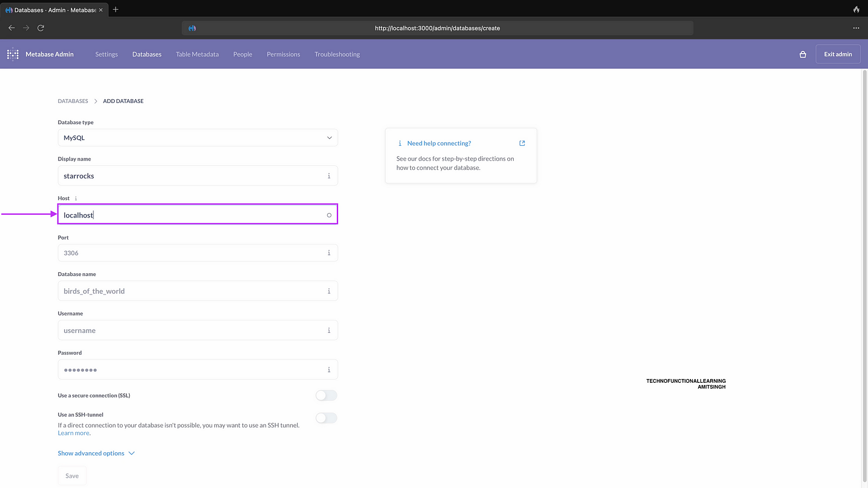Click info icon in Port field
This screenshot has height=488, width=868.
[x=329, y=253]
